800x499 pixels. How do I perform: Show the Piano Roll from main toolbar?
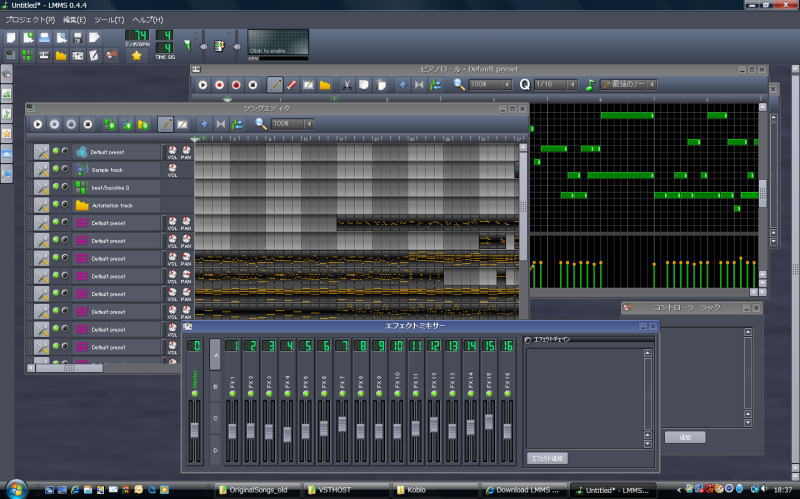[x=44, y=55]
